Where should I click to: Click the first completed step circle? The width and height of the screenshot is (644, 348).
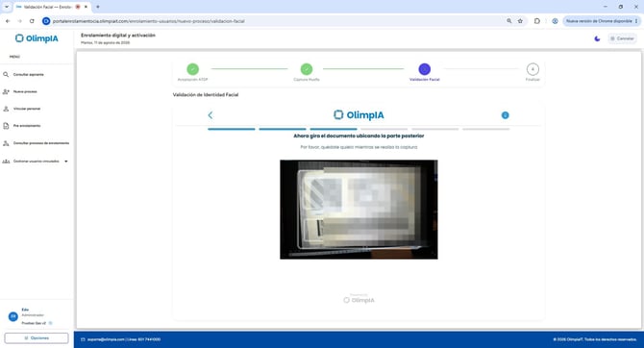pos(192,69)
